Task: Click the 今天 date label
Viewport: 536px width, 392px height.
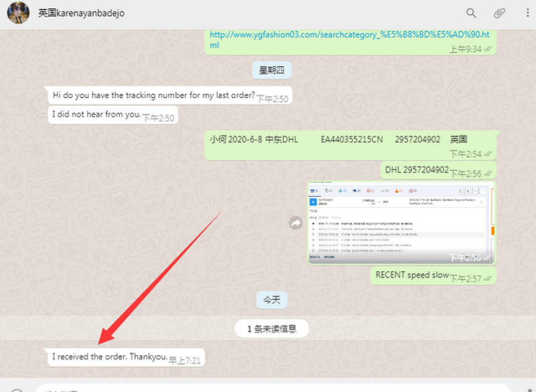Action: tap(271, 300)
